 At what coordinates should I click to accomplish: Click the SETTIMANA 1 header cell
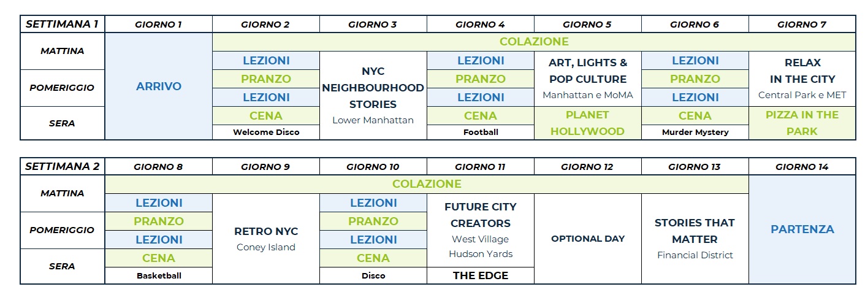click(62, 25)
